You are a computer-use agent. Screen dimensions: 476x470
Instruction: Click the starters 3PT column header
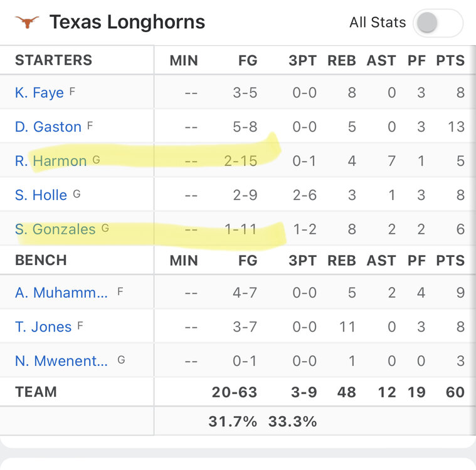point(303,61)
